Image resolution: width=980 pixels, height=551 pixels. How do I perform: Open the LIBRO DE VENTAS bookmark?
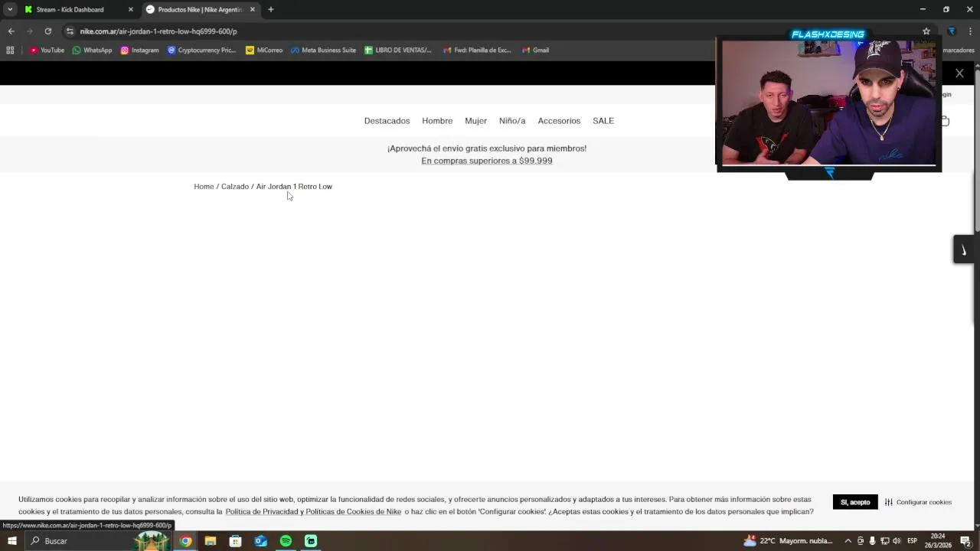click(x=398, y=51)
